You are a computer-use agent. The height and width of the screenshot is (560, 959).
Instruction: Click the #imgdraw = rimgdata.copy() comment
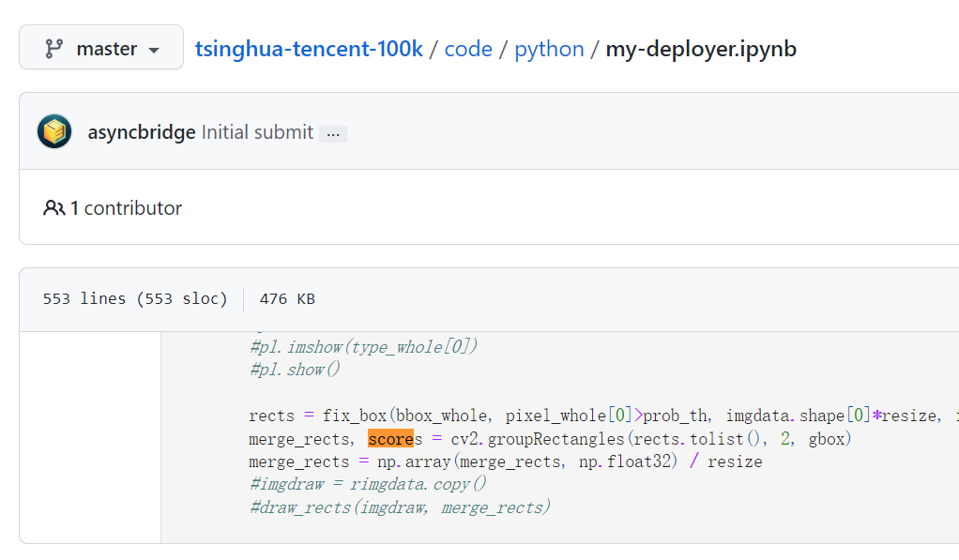[x=368, y=484]
